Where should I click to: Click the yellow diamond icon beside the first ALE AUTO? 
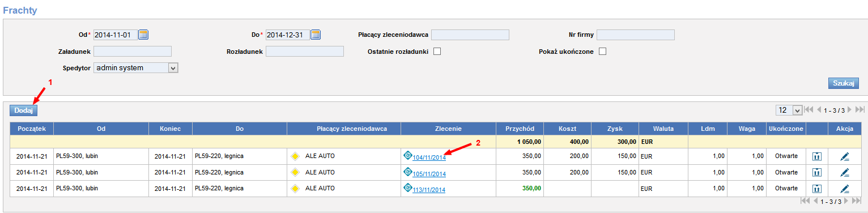[x=295, y=156]
